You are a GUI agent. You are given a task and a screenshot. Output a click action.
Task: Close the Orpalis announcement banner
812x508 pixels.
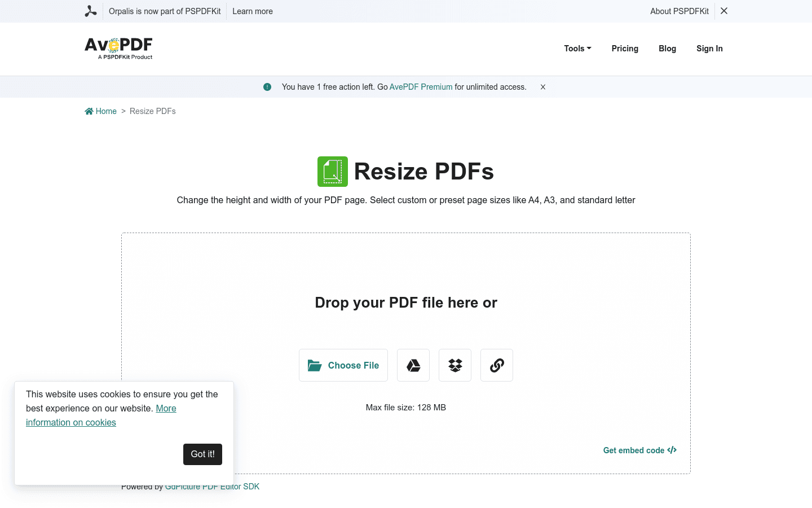tap(724, 11)
